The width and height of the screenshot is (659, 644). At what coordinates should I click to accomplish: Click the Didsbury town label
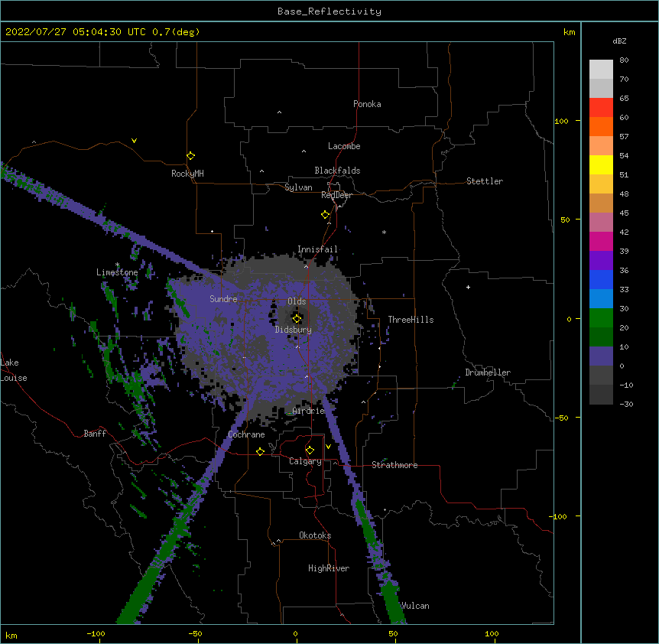(x=294, y=330)
